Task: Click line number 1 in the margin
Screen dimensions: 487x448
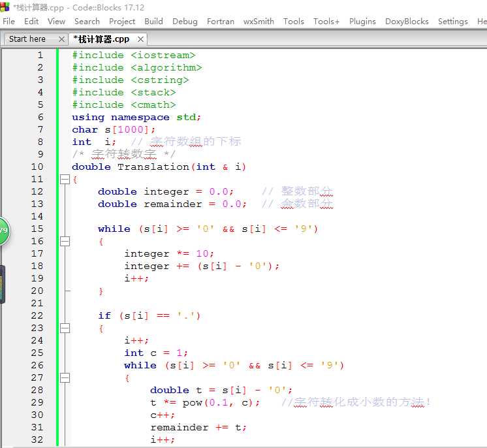Action: (40, 56)
